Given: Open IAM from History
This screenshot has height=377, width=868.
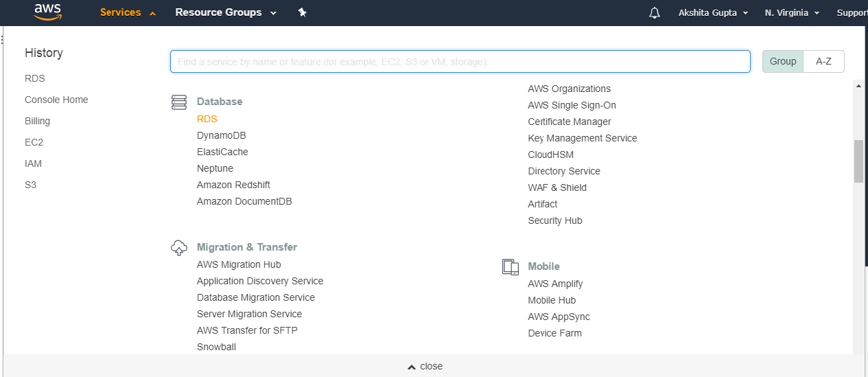Looking at the screenshot, I should 33,163.
